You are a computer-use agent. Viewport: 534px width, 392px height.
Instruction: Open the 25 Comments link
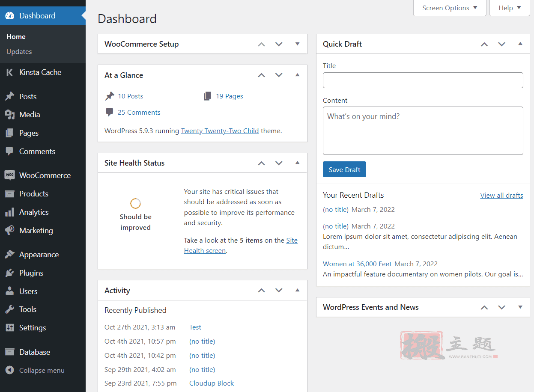[139, 113]
